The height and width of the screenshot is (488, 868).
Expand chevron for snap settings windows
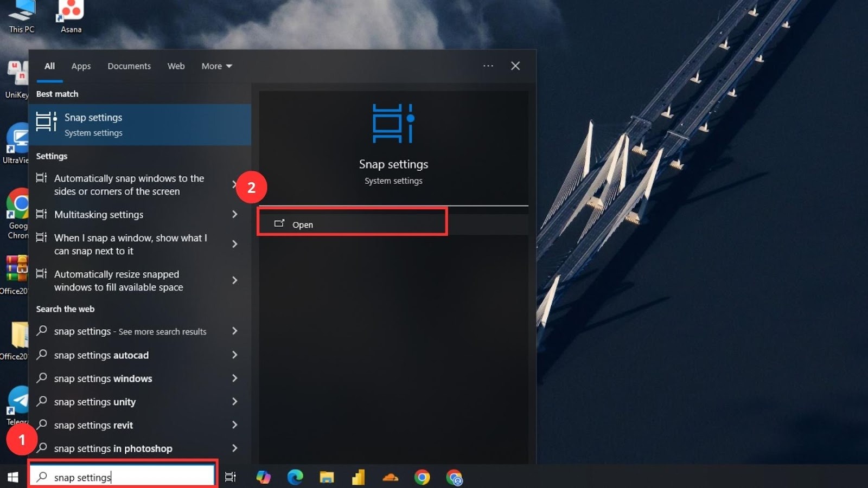click(x=235, y=378)
